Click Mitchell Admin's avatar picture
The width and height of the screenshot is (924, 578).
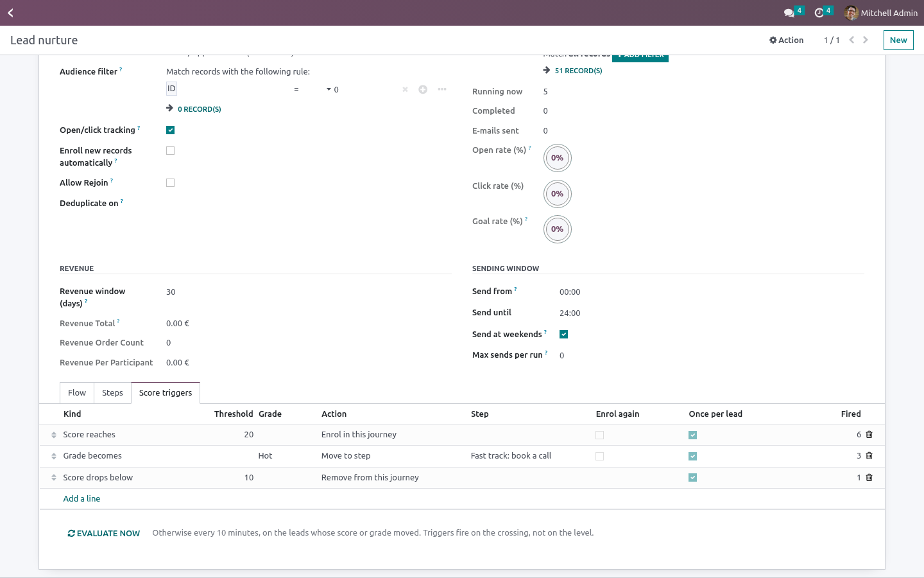tap(851, 13)
